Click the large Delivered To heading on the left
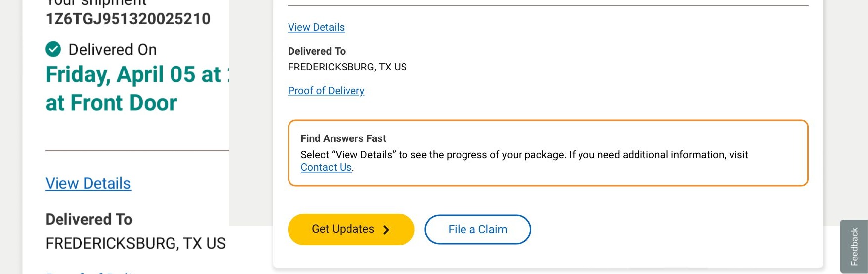The width and height of the screenshot is (868, 274). pos(89,219)
